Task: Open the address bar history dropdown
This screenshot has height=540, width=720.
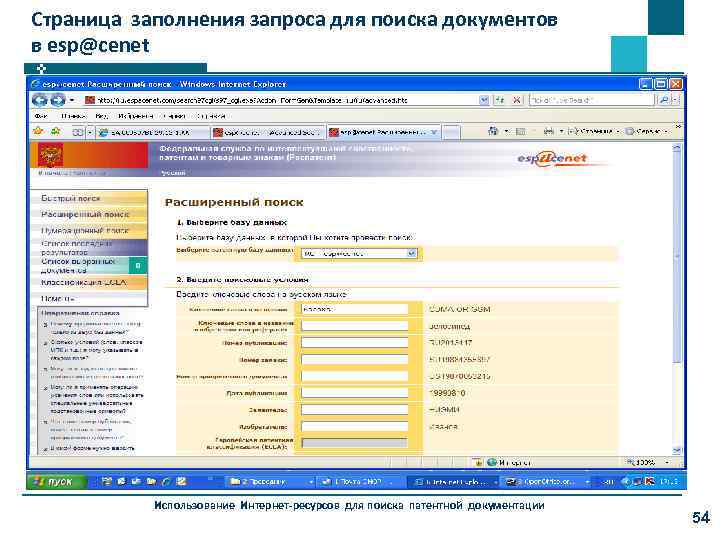Action: pos(484,100)
